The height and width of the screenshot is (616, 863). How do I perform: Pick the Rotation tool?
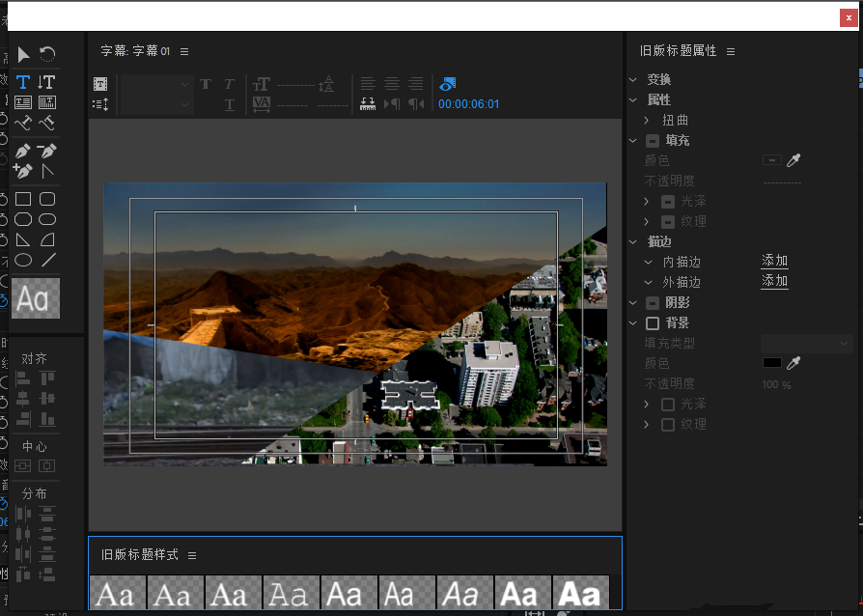[46, 54]
